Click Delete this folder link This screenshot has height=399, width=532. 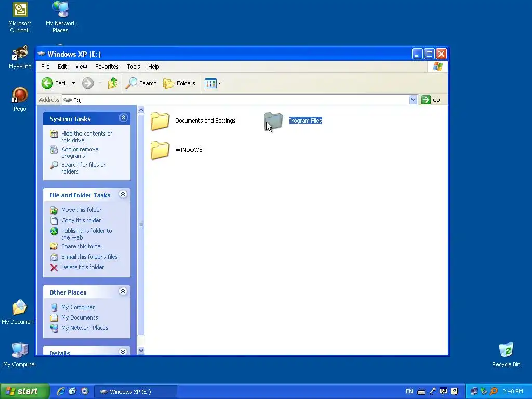point(83,267)
